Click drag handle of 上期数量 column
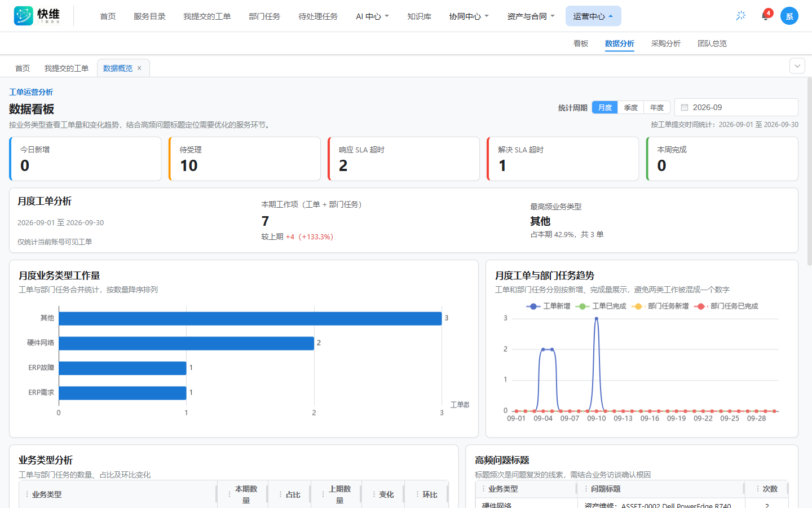 [x=323, y=494]
